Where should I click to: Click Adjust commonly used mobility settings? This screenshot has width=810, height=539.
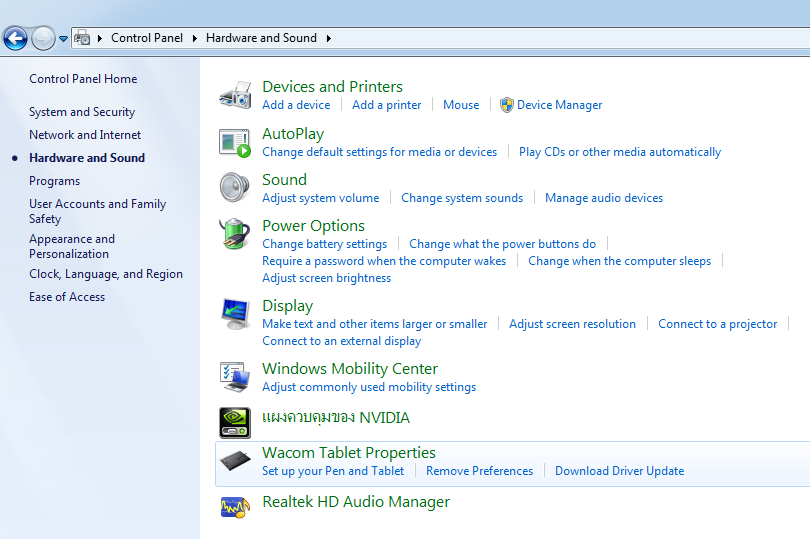[x=369, y=387]
